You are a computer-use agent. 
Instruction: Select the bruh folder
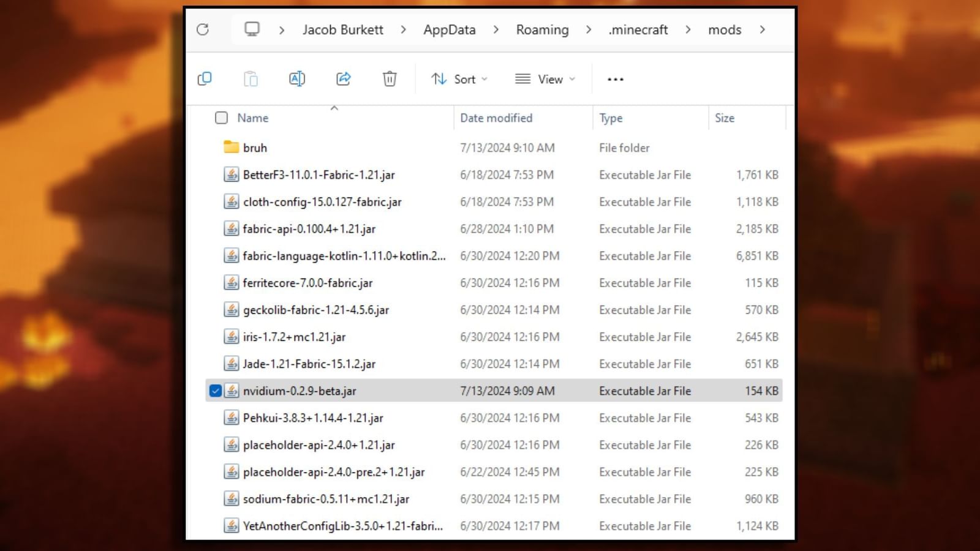tap(255, 148)
